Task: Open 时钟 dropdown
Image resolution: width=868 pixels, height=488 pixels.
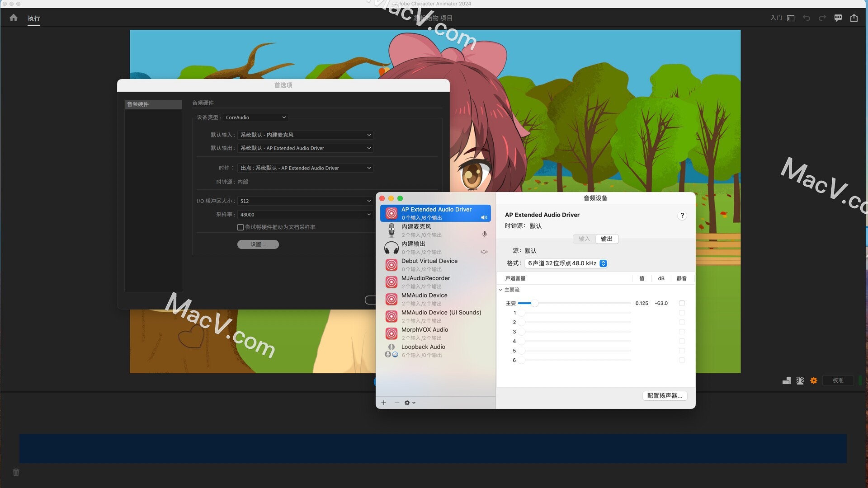Action: 305,168
